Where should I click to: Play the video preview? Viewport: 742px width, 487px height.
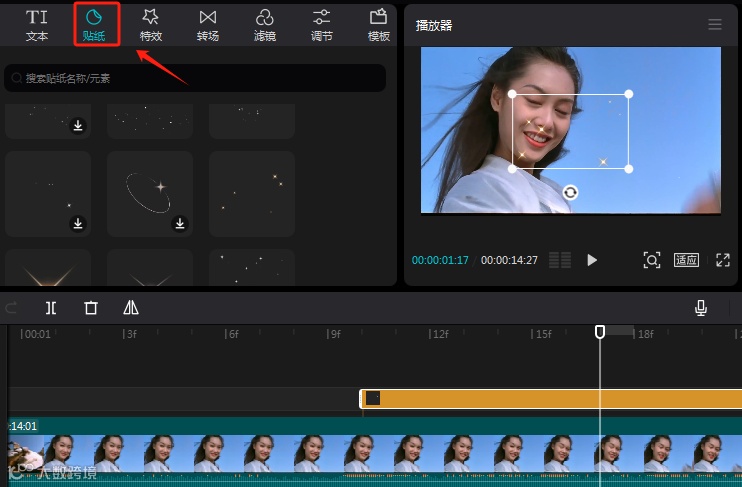[592, 260]
